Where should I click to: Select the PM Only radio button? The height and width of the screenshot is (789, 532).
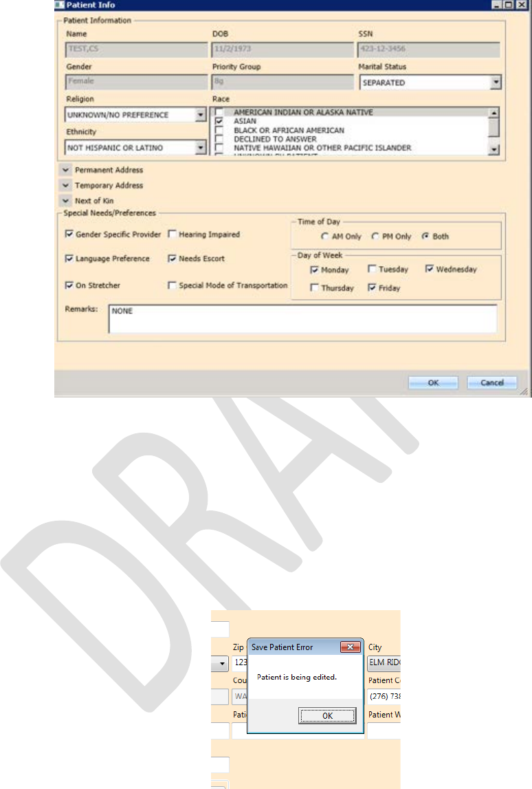pos(375,236)
